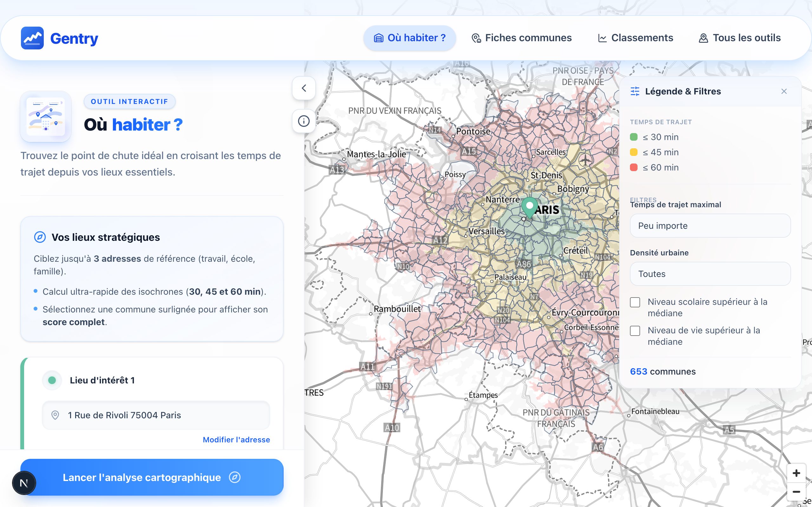The image size is (812, 507).
Task: Zoom out the map with minus button
Action: tap(796, 491)
